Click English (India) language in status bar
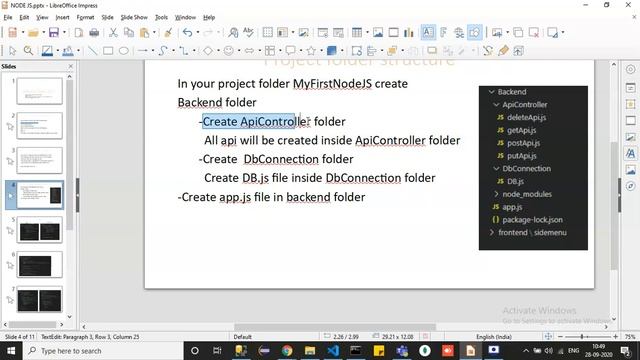Image resolution: width=640 pixels, height=360 pixels. [493, 337]
